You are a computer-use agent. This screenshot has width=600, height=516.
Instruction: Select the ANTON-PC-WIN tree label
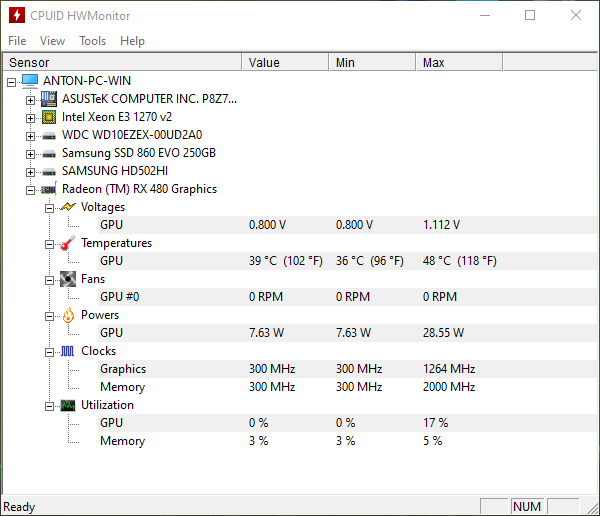[x=87, y=81]
